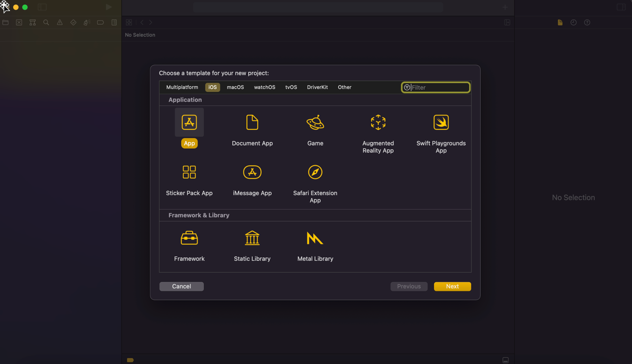
Task: Open the Project navigator folder icon
Action: 5,23
